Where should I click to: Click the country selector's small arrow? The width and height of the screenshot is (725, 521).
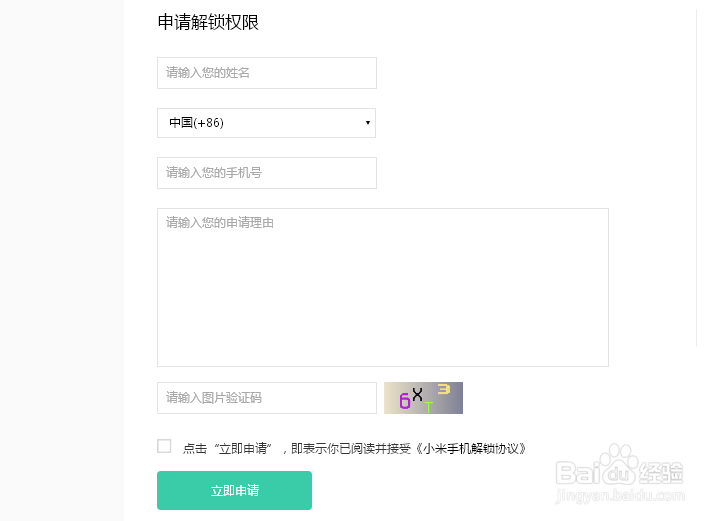(368, 123)
